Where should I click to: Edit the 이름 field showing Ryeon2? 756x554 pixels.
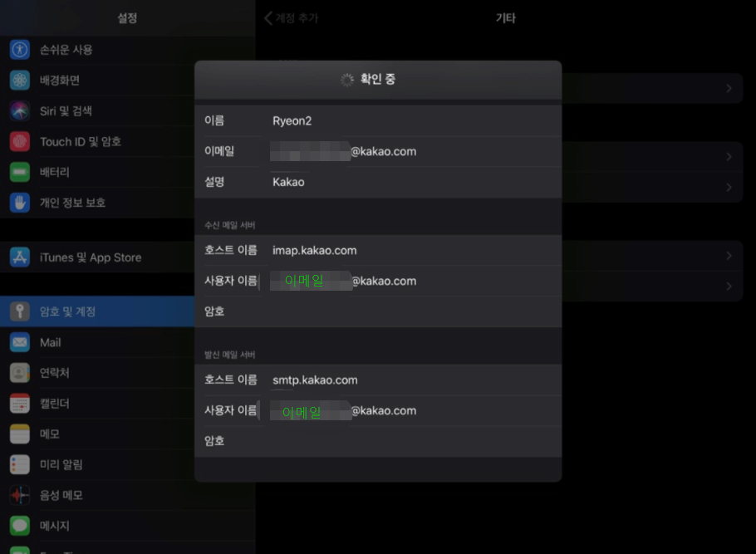click(x=378, y=120)
